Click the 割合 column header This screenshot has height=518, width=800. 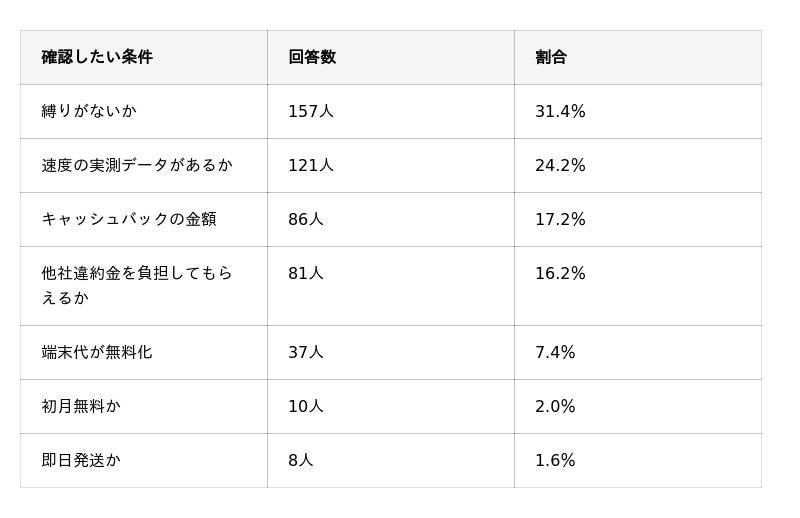pyautogui.click(x=551, y=57)
